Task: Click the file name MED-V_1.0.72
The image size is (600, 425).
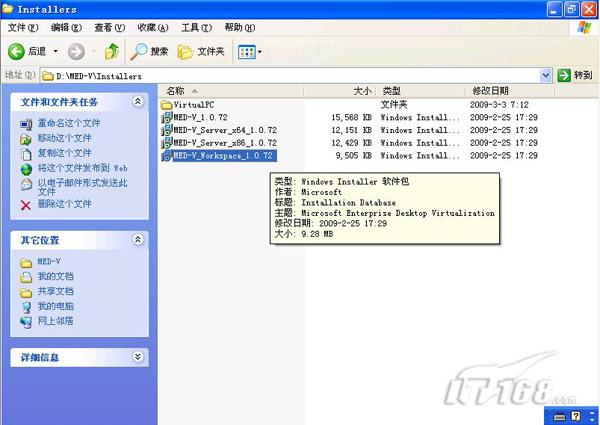Action: tap(201, 117)
